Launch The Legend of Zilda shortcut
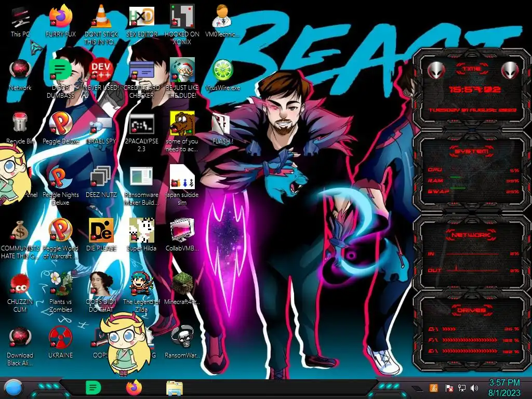Screen dimensions: 532x399 pyautogui.click(x=141, y=292)
